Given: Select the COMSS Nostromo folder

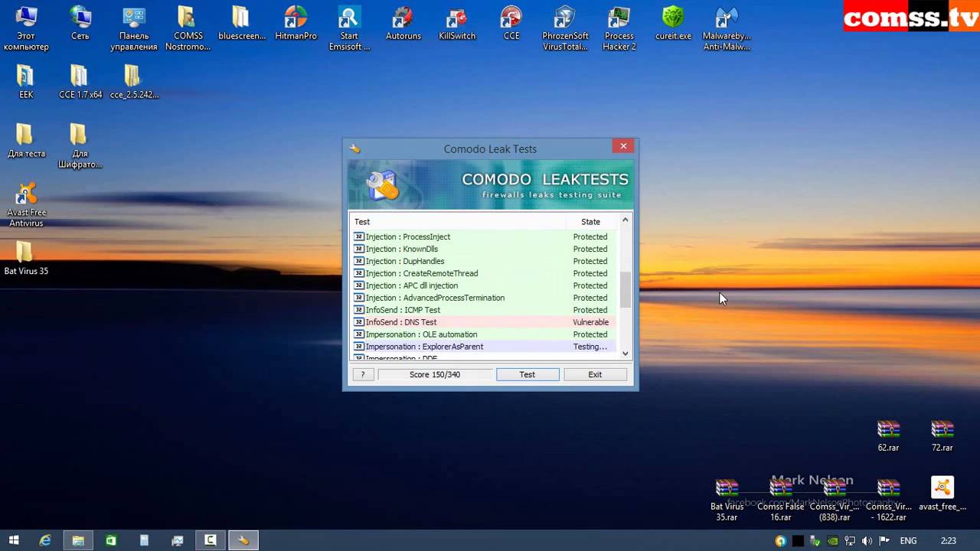Looking at the screenshot, I should click(x=188, y=28).
